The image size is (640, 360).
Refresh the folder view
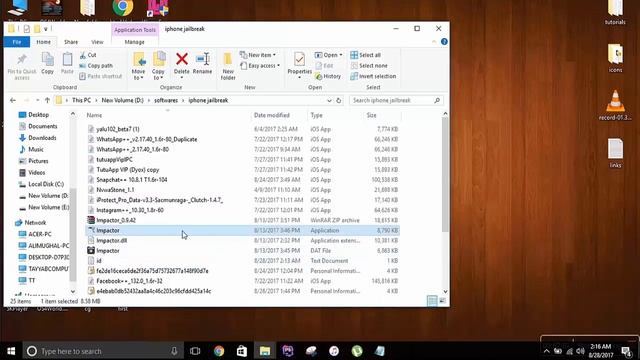[x=338, y=100]
